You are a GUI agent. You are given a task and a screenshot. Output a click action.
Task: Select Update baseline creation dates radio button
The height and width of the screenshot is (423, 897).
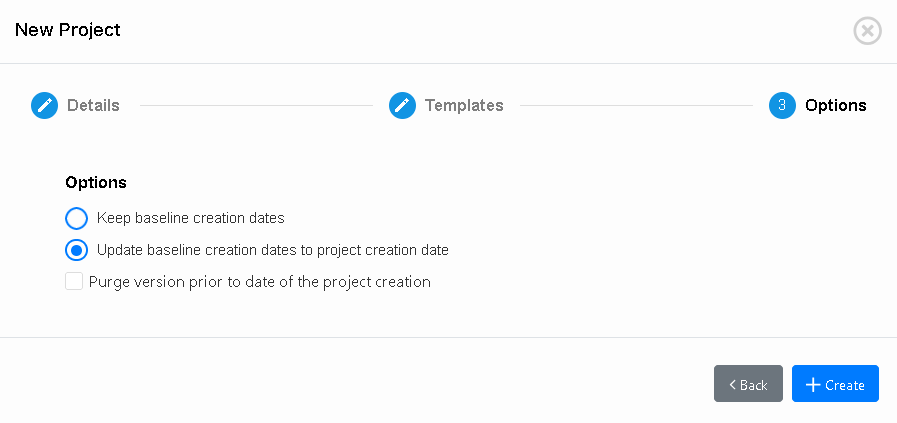point(77,250)
